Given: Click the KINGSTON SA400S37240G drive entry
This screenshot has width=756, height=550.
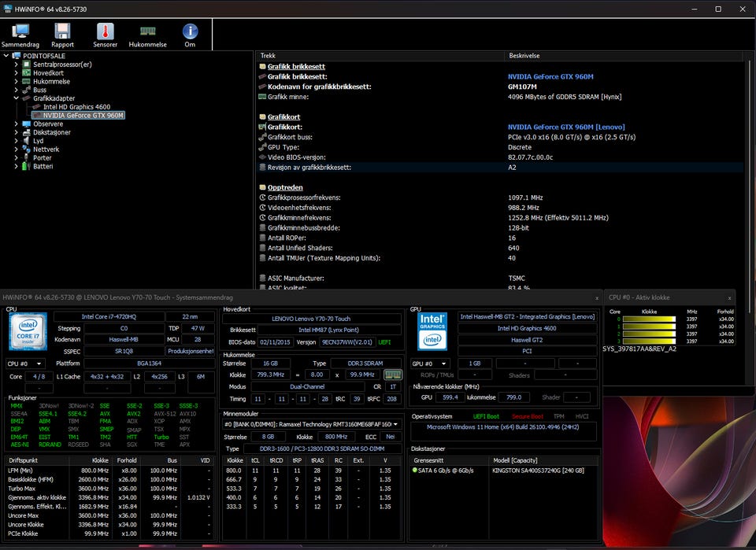Looking at the screenshot, I should click(x=538, y=471).
